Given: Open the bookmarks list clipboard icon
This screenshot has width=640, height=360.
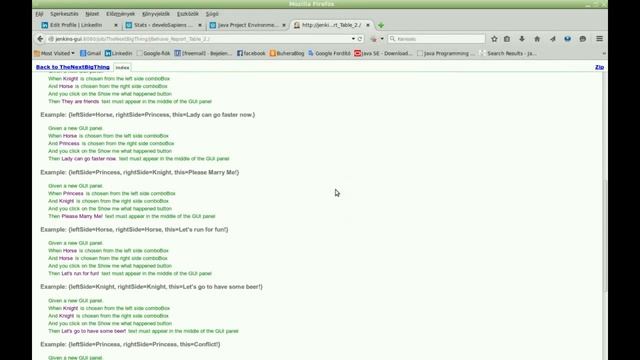Looking at the screenshot, I should (x=507, y=39).
